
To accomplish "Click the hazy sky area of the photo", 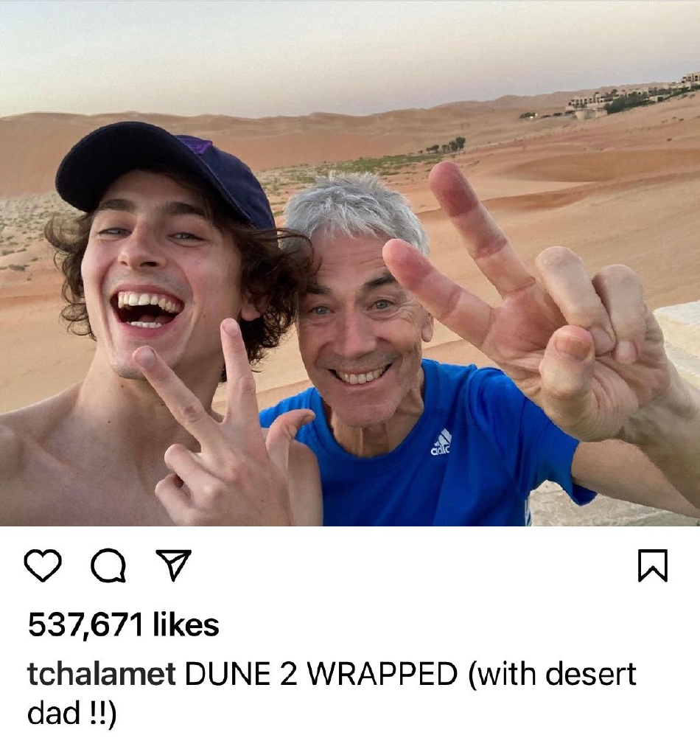I will tap(329, 52).
